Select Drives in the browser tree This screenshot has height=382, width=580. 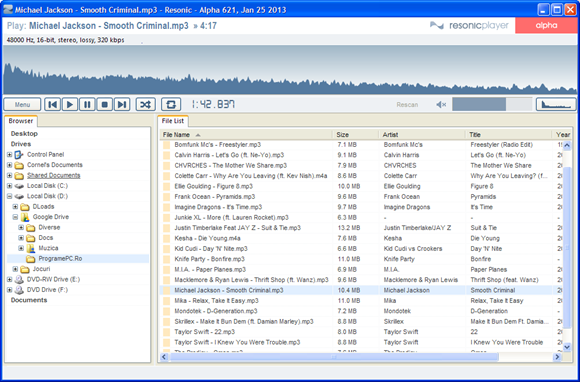pos(21,144)
